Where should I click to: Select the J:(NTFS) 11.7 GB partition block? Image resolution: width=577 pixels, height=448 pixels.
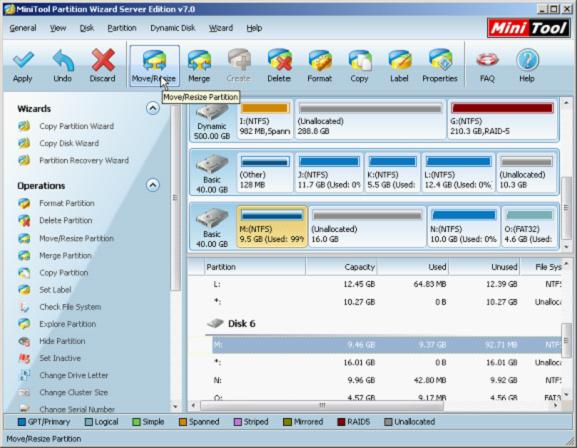(x=329, y=172)
